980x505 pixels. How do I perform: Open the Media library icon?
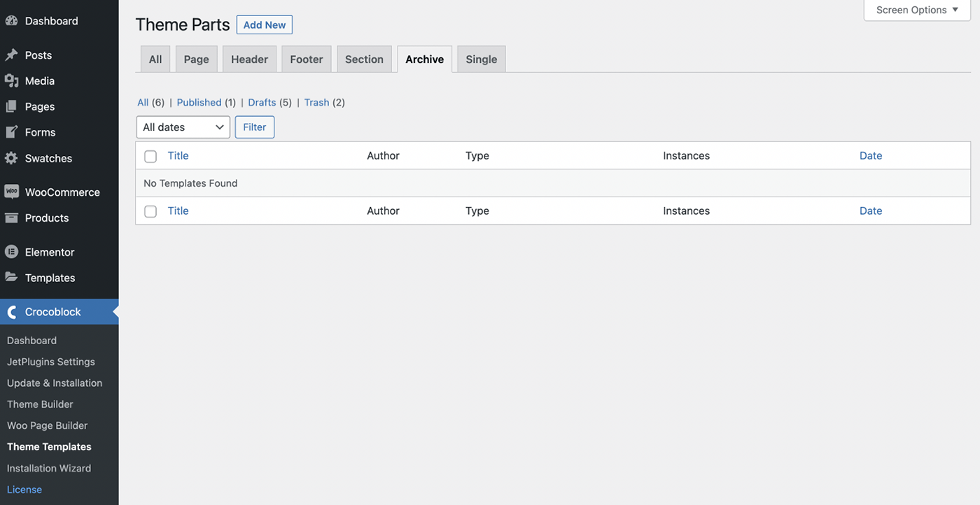click(x=11, y=80)
